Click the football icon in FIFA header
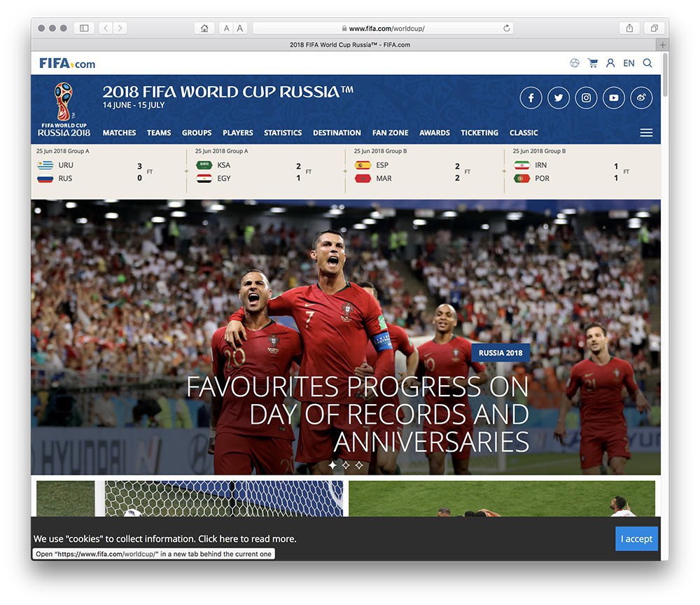700x605 pixels. tap(575, 63)
